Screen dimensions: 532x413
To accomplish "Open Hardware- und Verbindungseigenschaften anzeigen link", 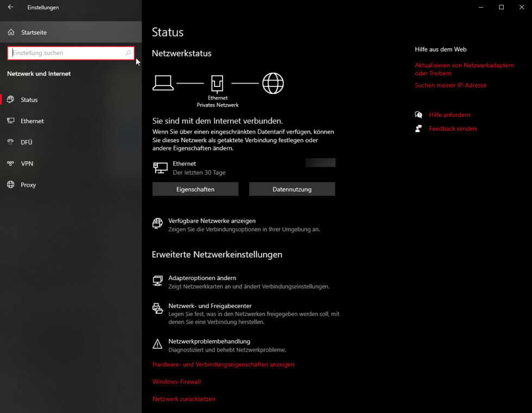I will point(223,365).
